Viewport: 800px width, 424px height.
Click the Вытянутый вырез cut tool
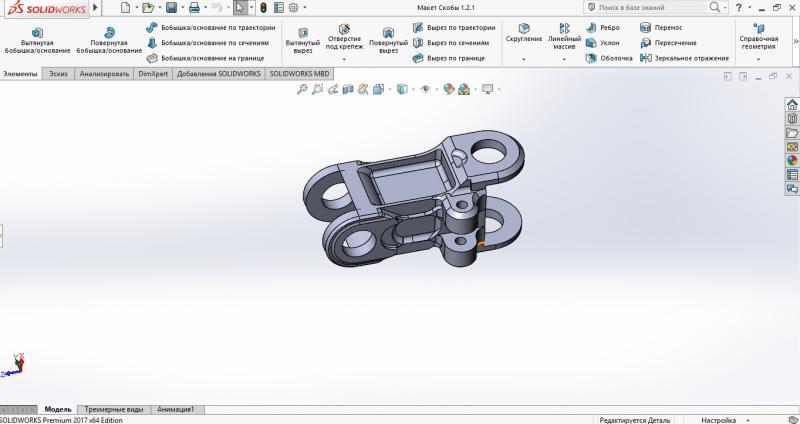coord(303,39)
